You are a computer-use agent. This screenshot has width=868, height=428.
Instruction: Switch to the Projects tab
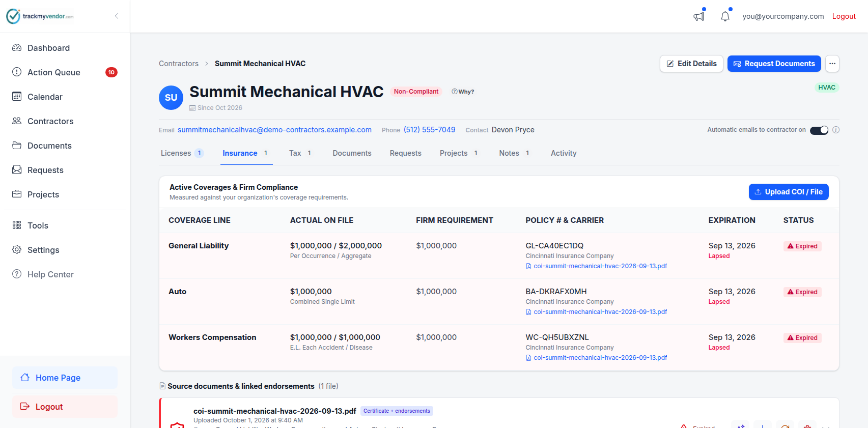pyautogui.click(x=459, y=153)
